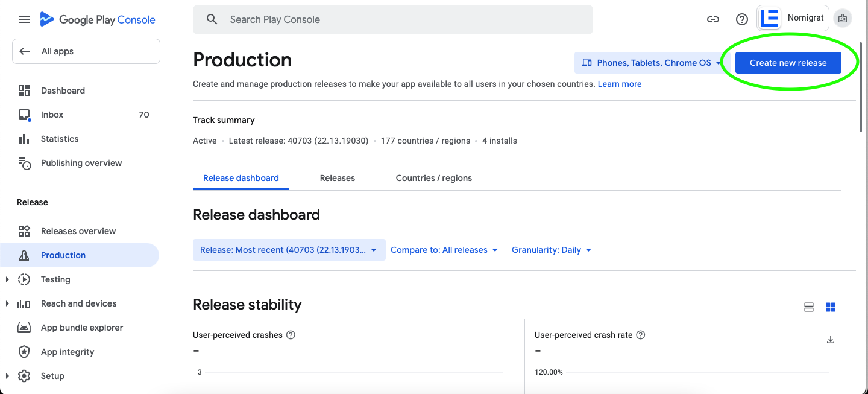Image resolution: width=868 pixels, height=394 pixels.
Task: Click the search magnifier icon
Action: click(212, 19)
